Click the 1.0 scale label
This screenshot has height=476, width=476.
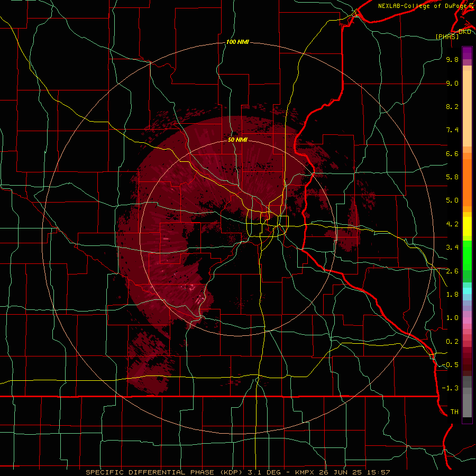452,318
